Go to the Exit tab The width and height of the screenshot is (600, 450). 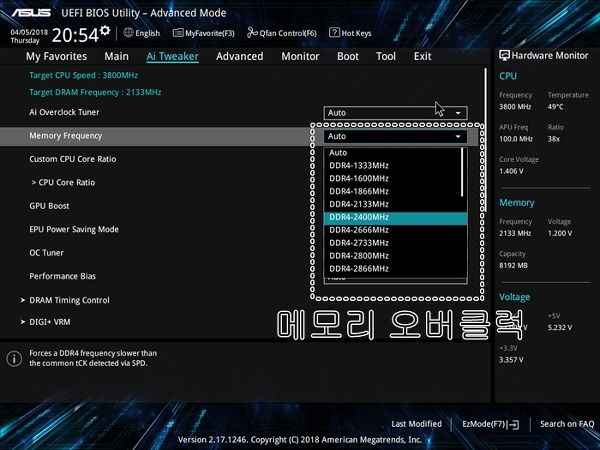tap(422, 57)
